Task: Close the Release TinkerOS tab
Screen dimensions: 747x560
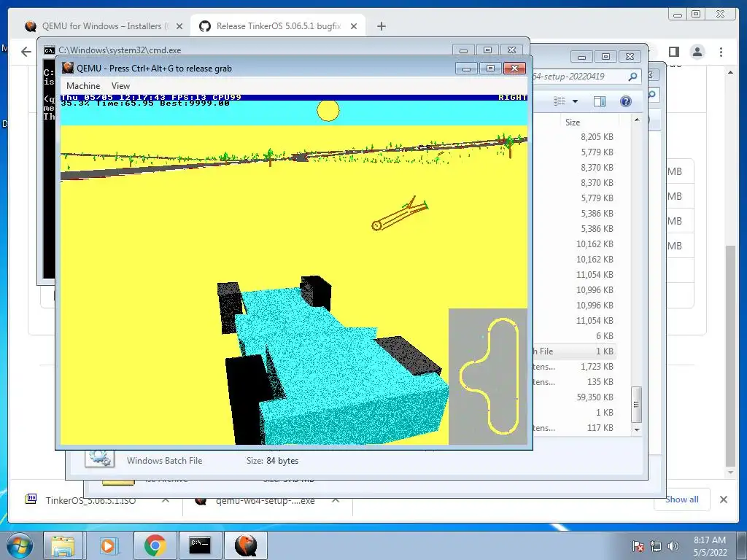Action: tap(354, 26)
